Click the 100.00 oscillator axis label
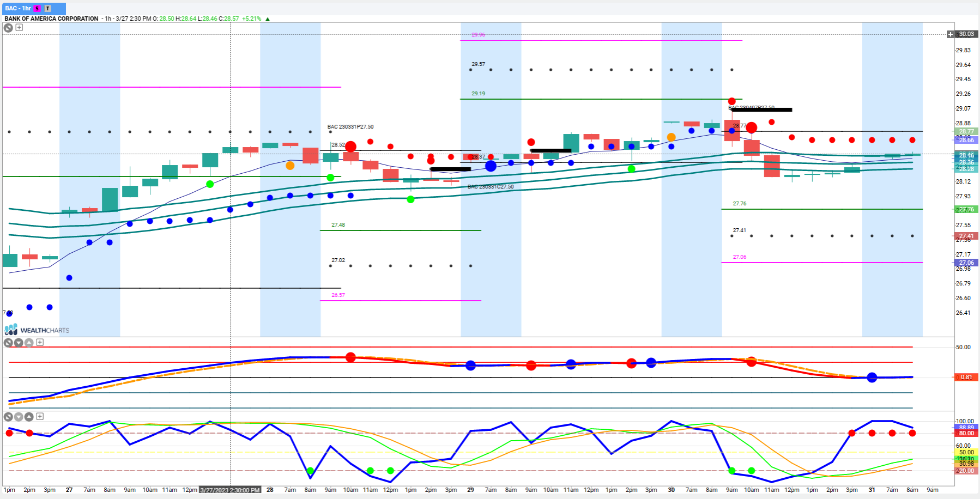 [x=965, y=421]
